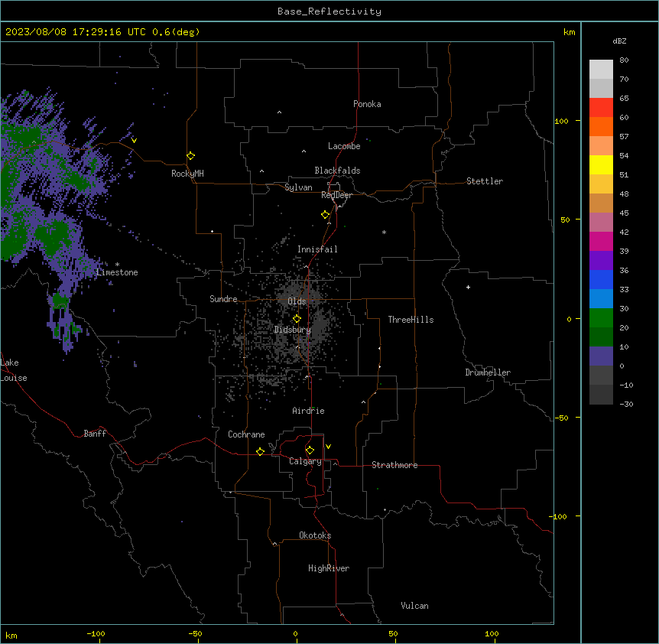Select the bright yellow 51-54 dBZ swatch
Image resolution: width=659 pixels, height=644 pixels.
click(x=601, y=164)
